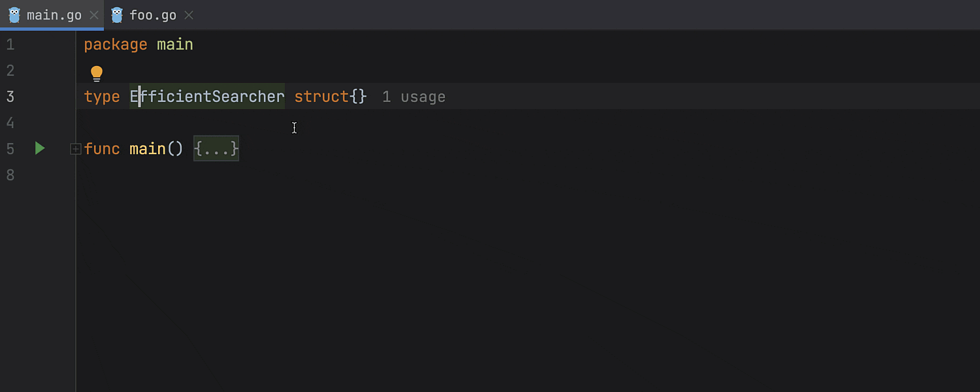Screen dimensions: 980x392
Task: Switch to the foo.go tab
Action: coord(153,15)
